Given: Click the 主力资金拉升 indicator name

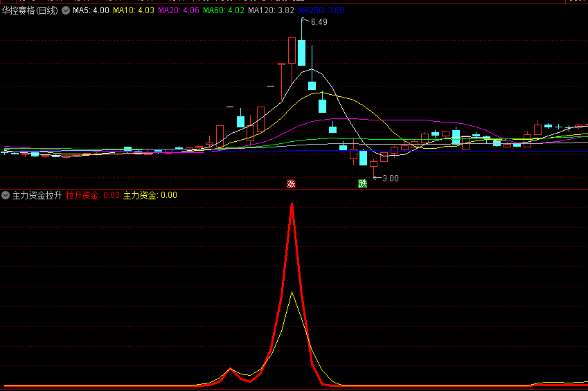Looking at the screenshot, I should 37,195.
